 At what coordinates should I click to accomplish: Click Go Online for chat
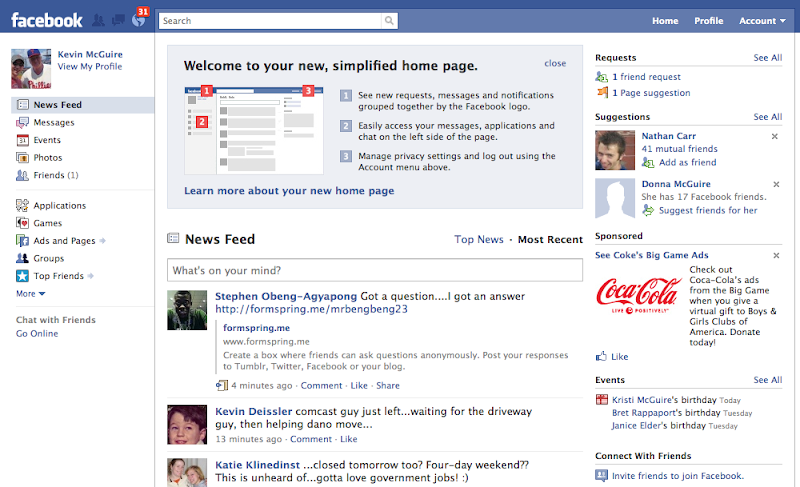[37, 334]
